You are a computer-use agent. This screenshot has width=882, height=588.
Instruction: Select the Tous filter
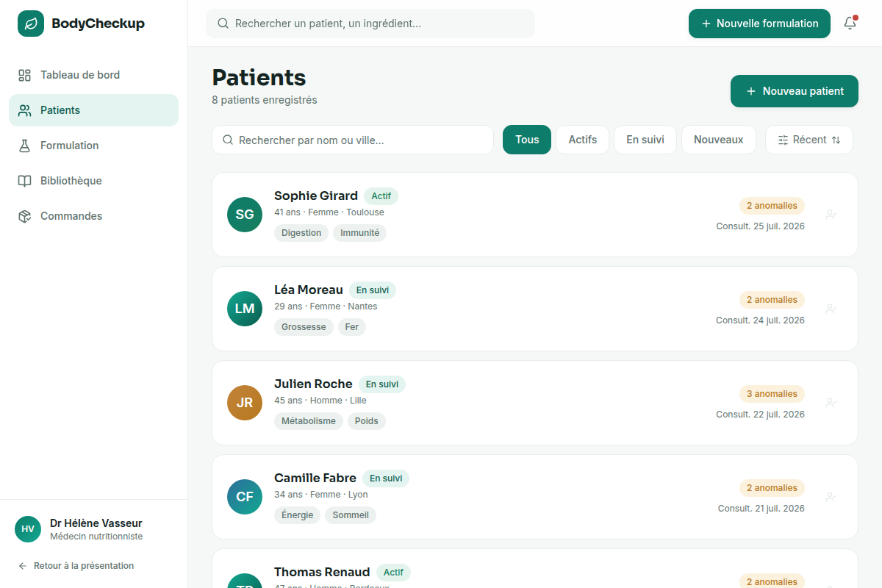coord(527,140)
